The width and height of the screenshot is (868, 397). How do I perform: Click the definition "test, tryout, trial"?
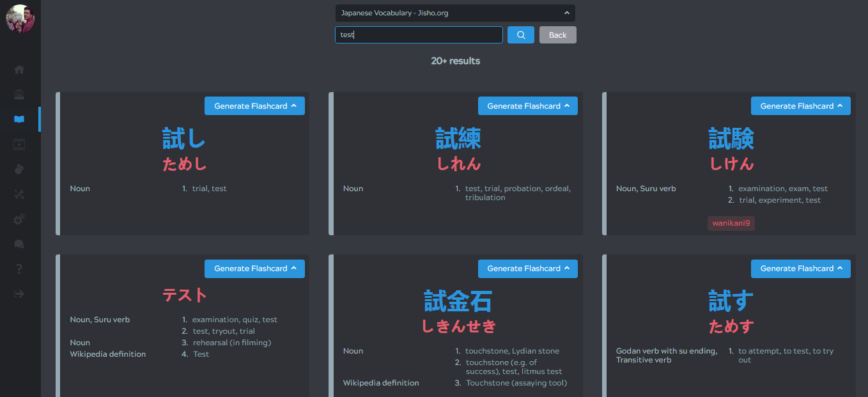point(224,331)
